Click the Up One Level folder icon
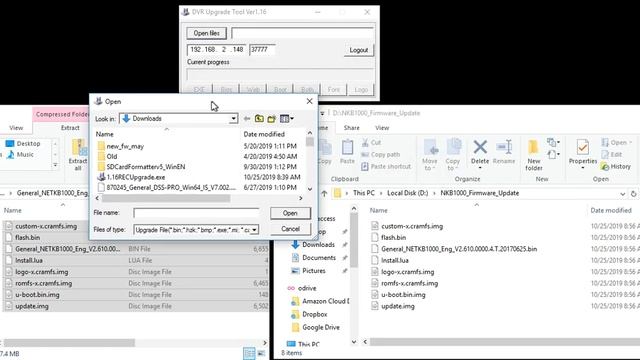640x360 pixels. (259, 119)
